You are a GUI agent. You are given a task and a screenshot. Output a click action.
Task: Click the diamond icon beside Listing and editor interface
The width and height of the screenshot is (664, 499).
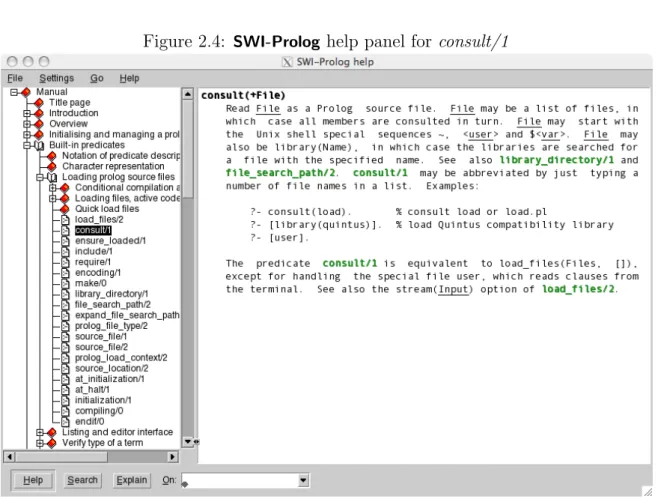52,432
